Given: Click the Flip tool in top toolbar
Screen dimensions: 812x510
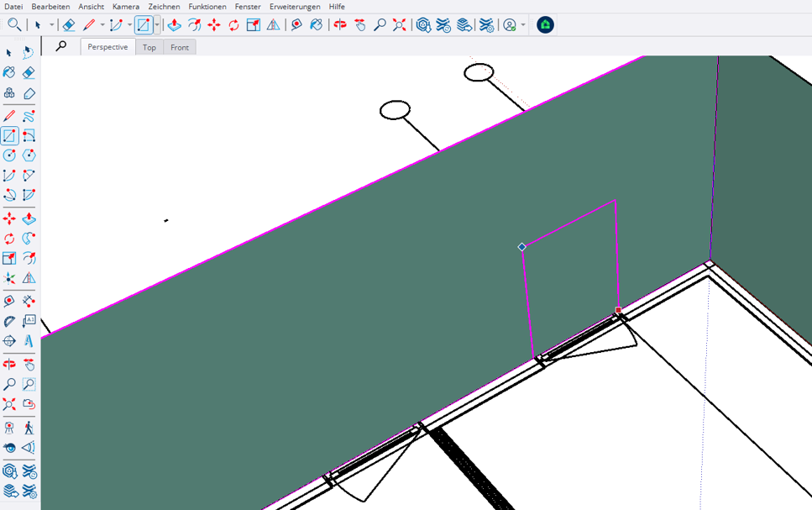Looking at the screenshot, I should [x=274, y=25].
